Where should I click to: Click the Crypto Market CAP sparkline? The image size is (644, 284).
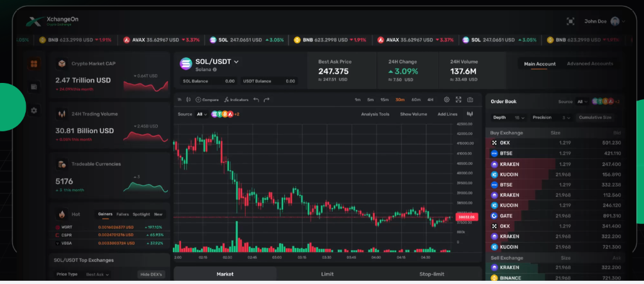click(x=146, y=86)
